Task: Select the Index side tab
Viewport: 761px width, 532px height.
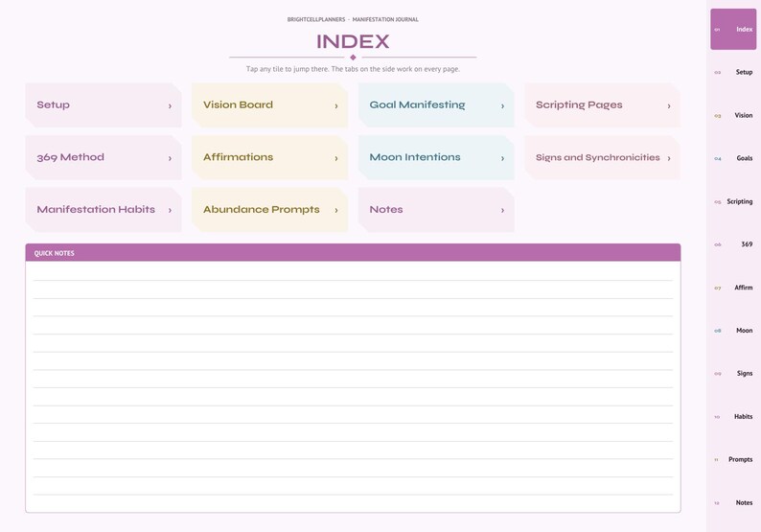Action: (x=733, y=29)
